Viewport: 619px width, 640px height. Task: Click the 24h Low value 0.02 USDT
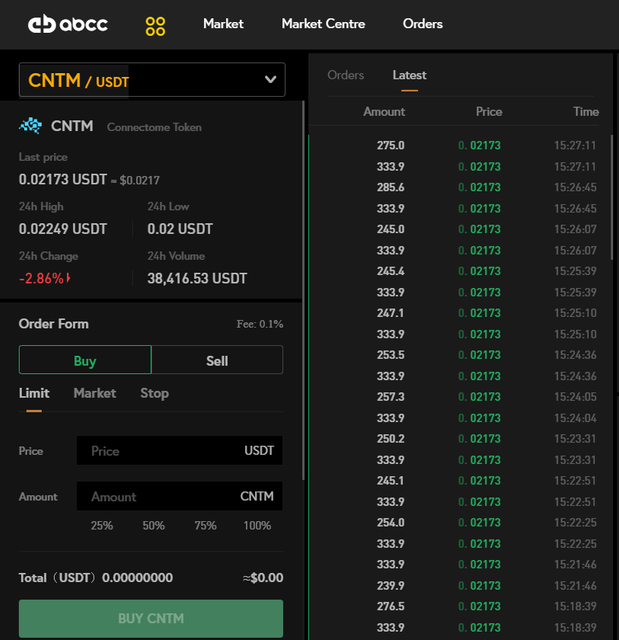[180, 229]
